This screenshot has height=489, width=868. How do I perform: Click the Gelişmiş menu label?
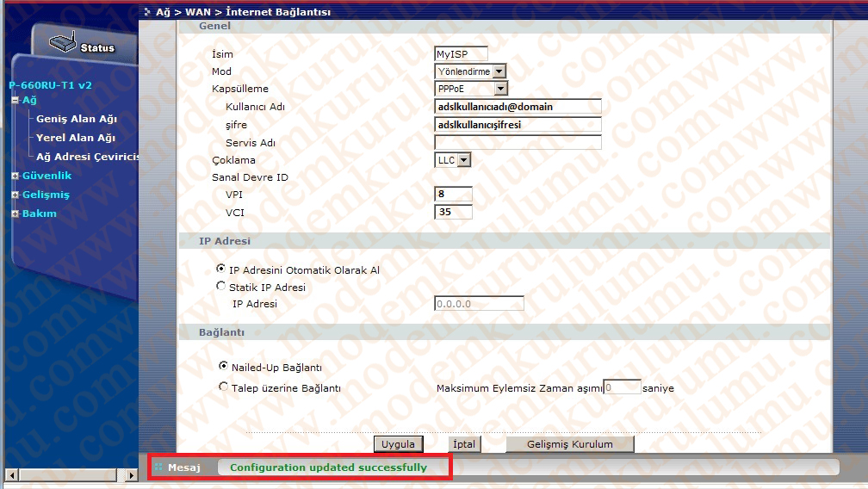(46, 195)
